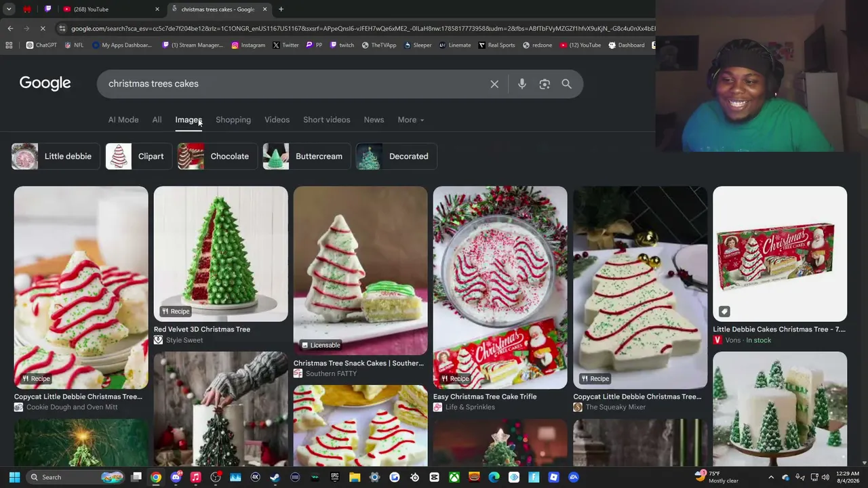This screenshot has height=488, width=868.
Task: Open the Chrome apps grid shortcut
Action: 9,45
